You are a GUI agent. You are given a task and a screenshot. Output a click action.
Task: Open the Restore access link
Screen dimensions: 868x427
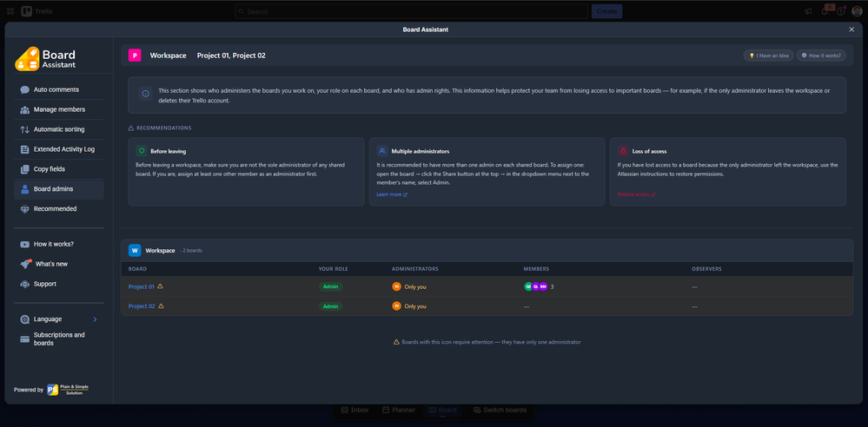point(636,194)
